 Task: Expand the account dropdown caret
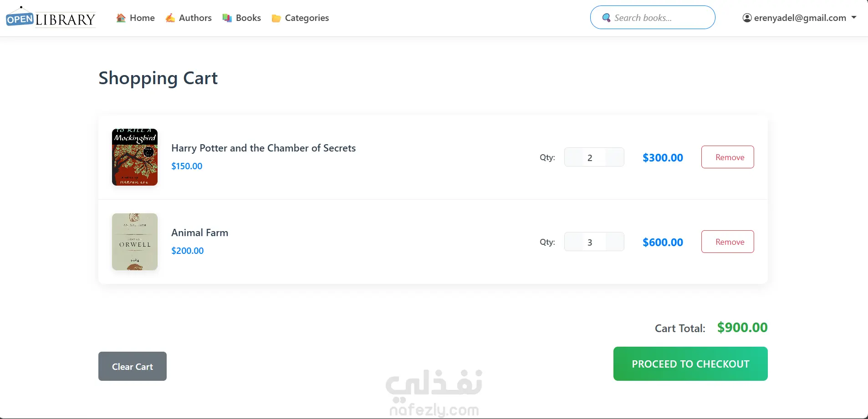(x=854, y=17)
